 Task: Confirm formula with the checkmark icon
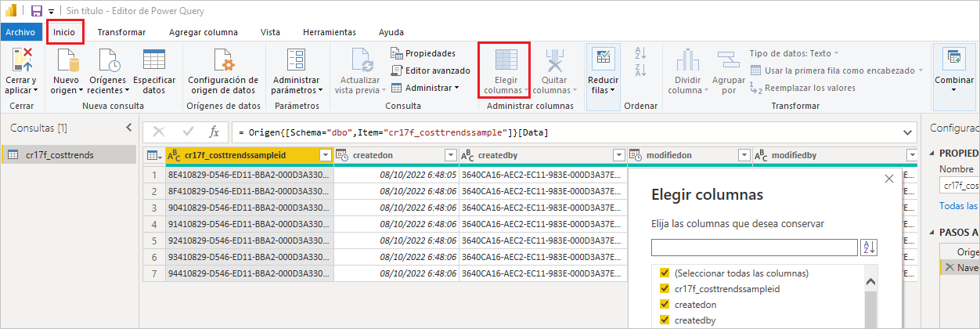click(188, 132)
